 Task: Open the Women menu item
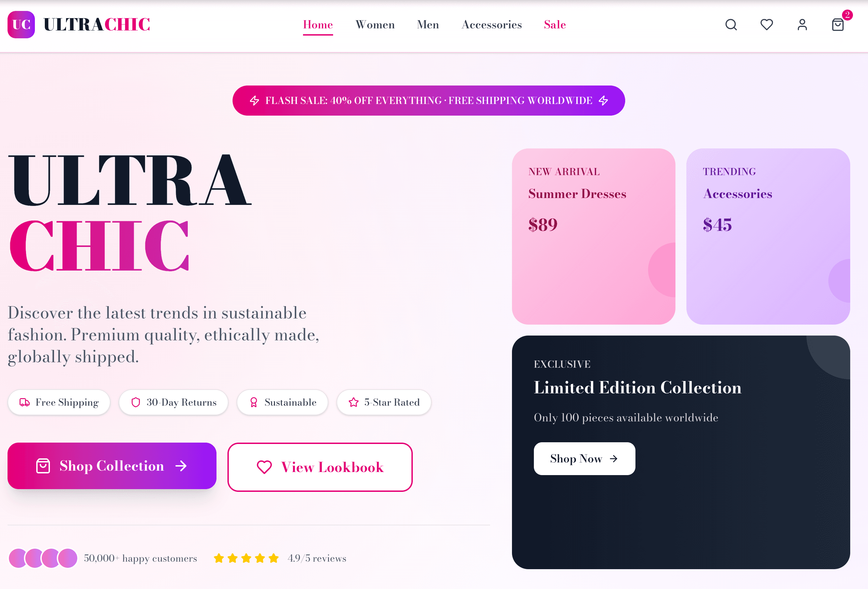tap(374, 25)
